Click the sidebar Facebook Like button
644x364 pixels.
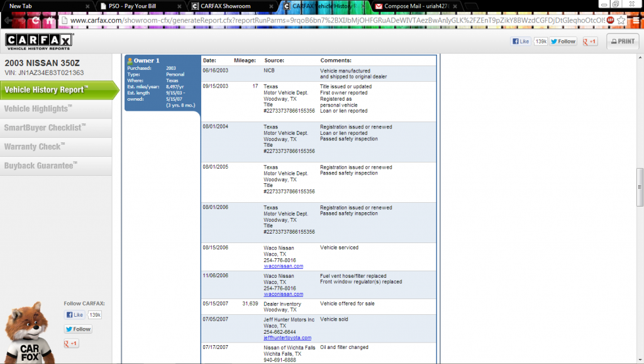[74, 315]
